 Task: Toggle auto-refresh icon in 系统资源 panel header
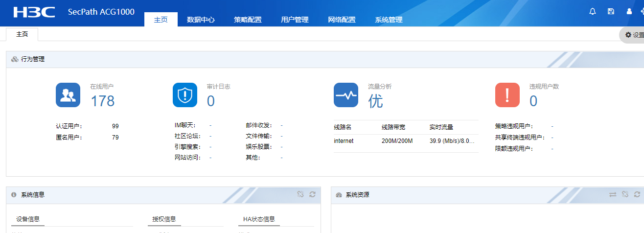coord(625,194)
